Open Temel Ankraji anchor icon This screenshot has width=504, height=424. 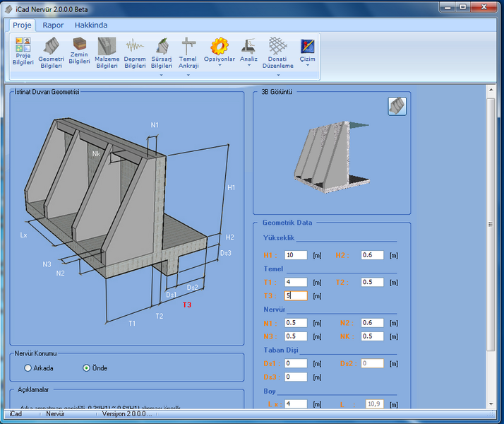(188, 53)
